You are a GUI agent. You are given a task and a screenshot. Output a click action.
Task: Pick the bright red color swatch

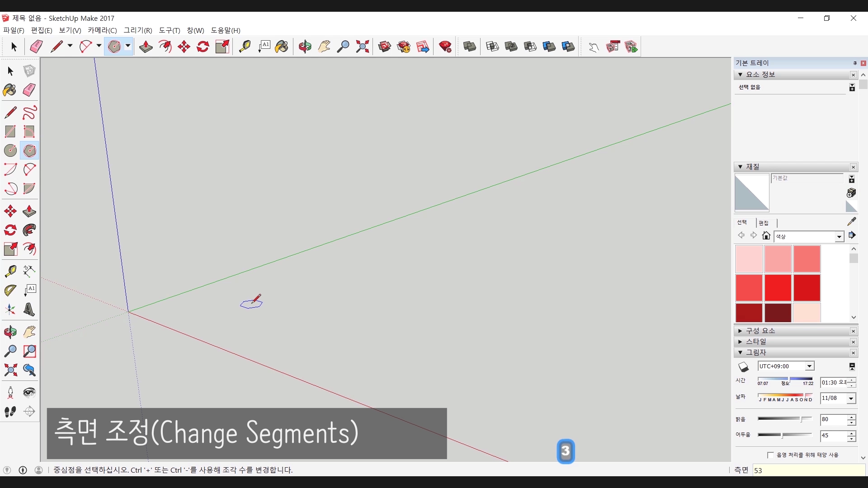point(778,287)
